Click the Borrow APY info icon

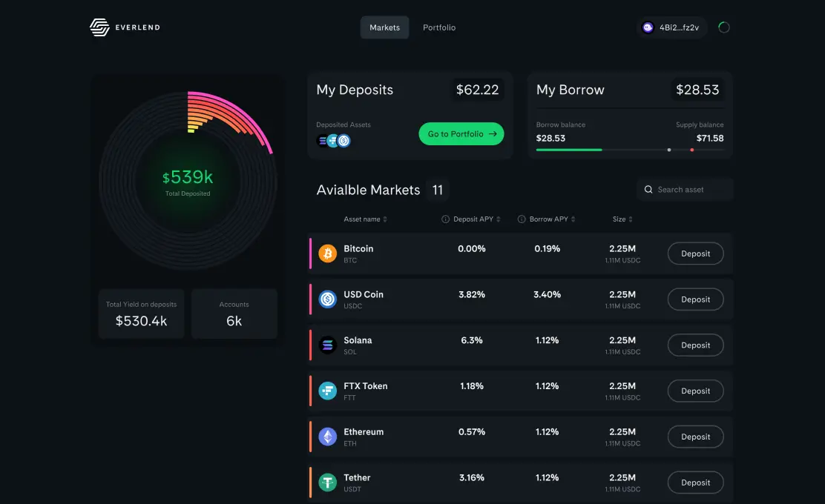tap(522, 219)
